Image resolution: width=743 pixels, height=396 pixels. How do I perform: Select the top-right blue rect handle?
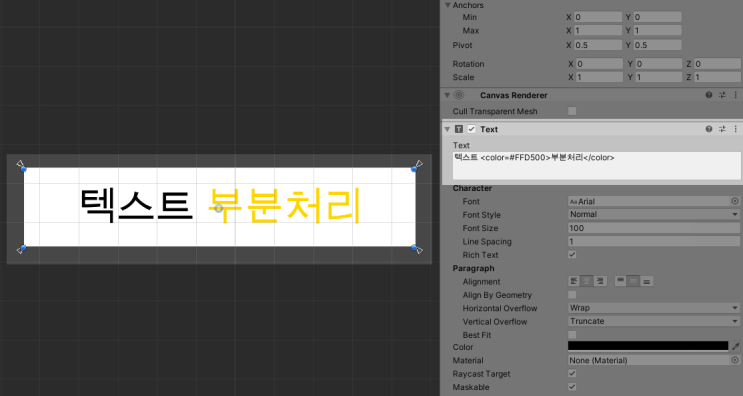click(x=414, y=169)
